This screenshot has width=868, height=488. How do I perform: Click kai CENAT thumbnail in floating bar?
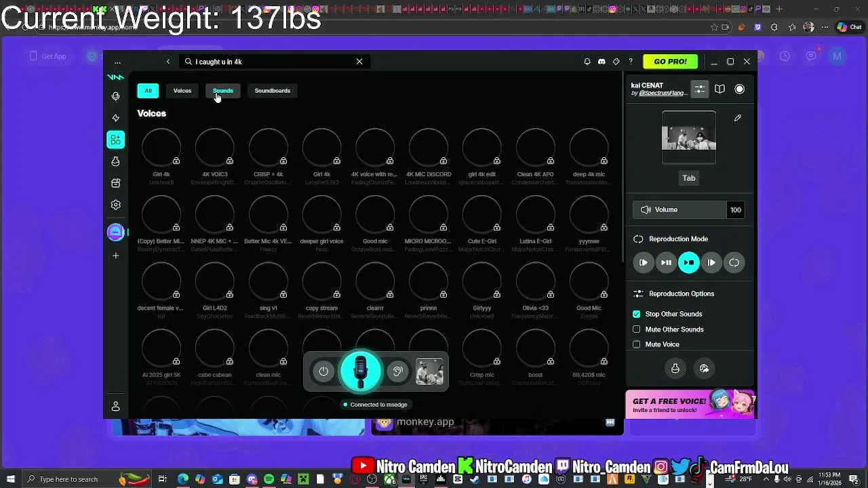coord(429,371)
